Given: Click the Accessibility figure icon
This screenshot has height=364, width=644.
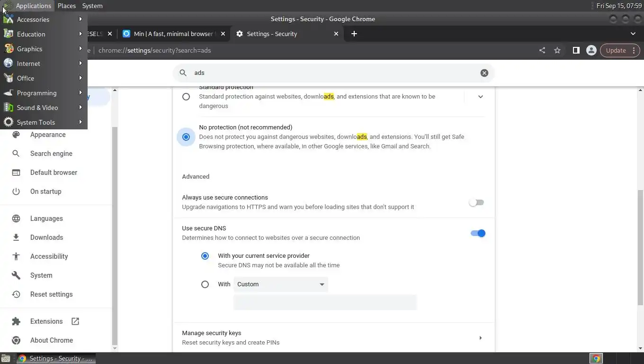Looking at the screenshot, I should point(16,256).
